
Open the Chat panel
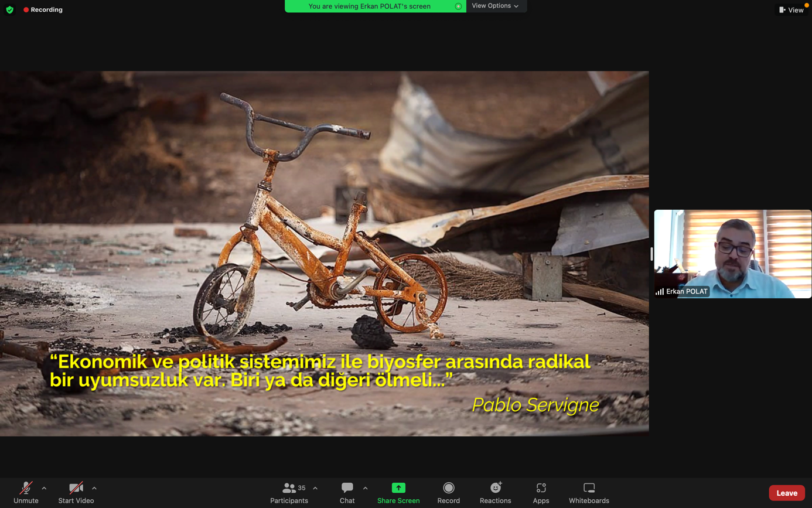[x=347, y=493]
